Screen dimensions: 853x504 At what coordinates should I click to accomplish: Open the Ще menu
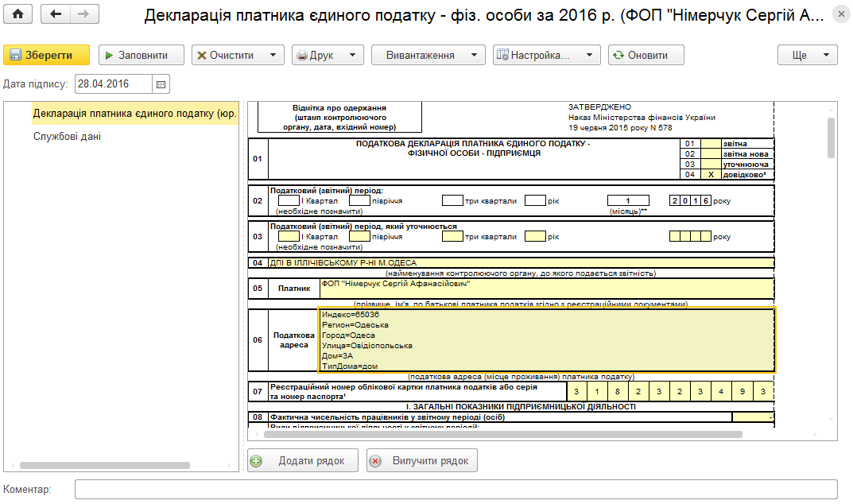click(x=808, y=55)
